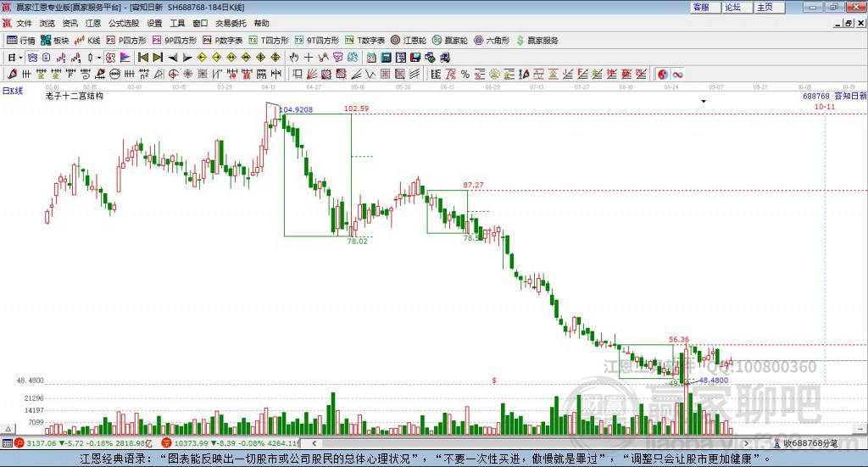Open the 工具 menu
The height and width of the screenshot is (467, 868).
[x=177, y=23]
